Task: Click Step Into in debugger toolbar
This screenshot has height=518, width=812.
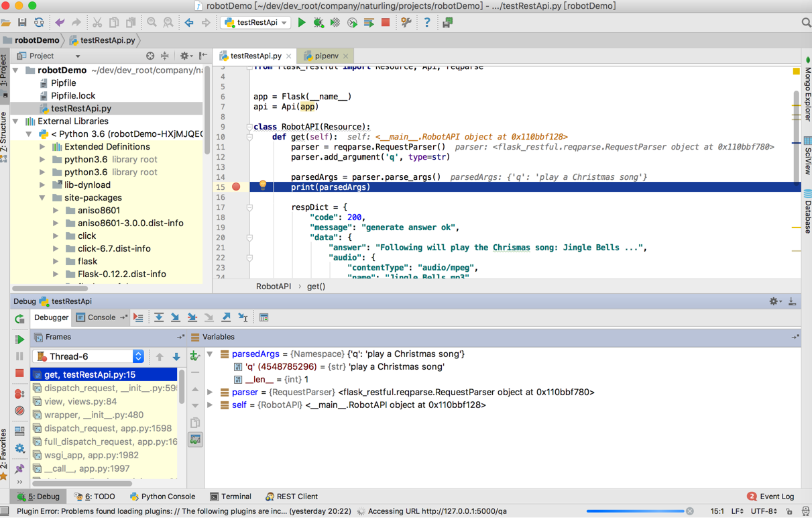Action: click(x=176, y=318)
